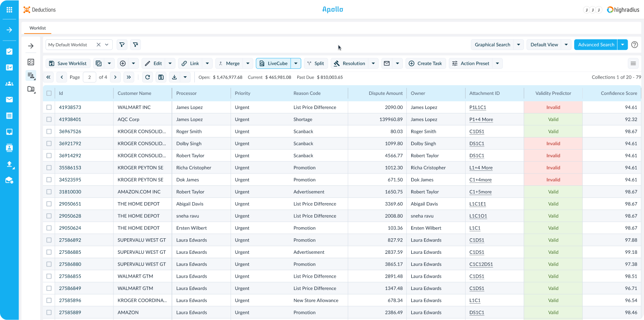644x320 pixels.
Task: Open the mail envelope icon in blue sidebar
Action: (x=9, y=99)
